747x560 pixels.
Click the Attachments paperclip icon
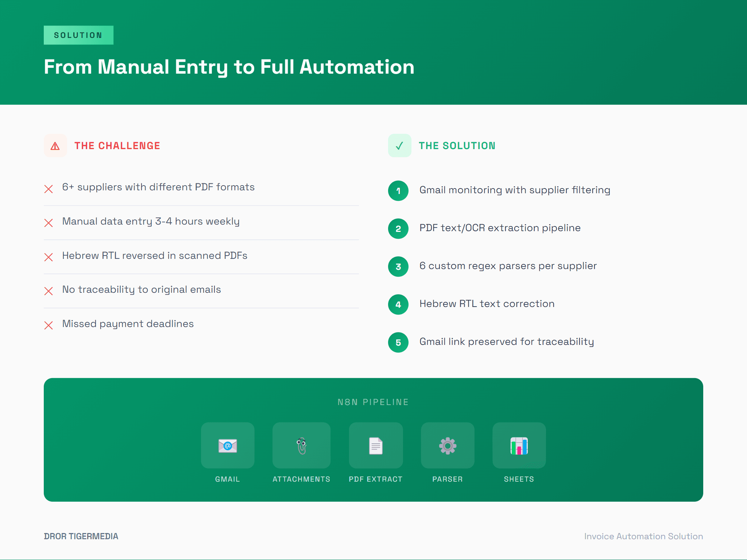tap(301, 446)
